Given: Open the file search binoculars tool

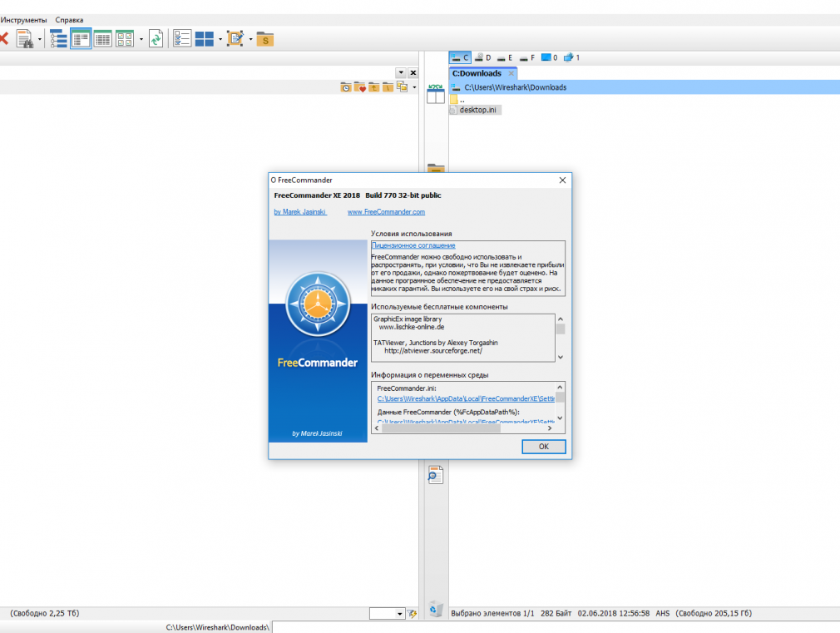Looking at the screenshot, I should pyautogui.click(x=25, y=39).
